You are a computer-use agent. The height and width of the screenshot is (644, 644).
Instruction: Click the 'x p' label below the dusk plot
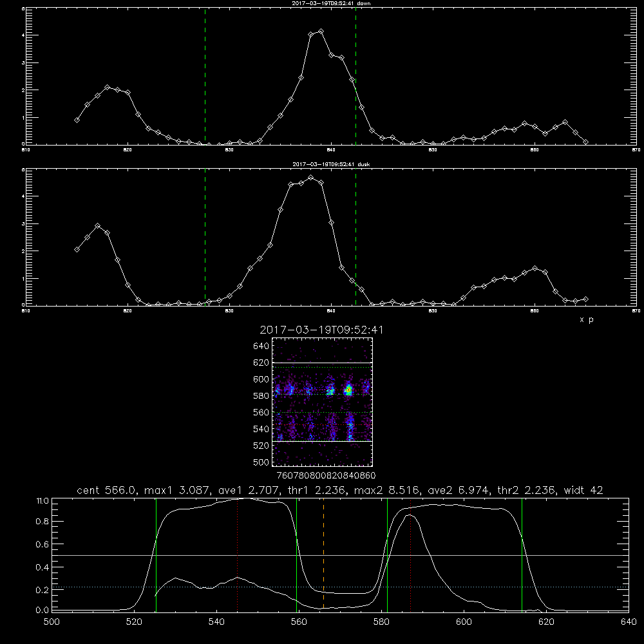[587, 319]
